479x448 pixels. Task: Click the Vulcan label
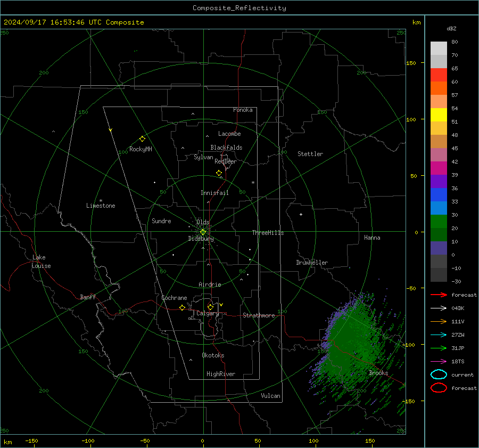pos(271,396)
